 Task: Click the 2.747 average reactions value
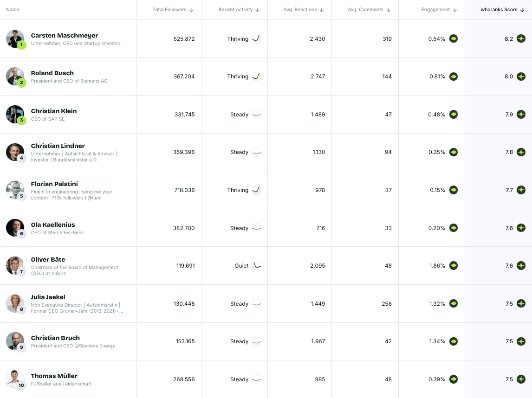pyautogui.click(x=318, y=77)
